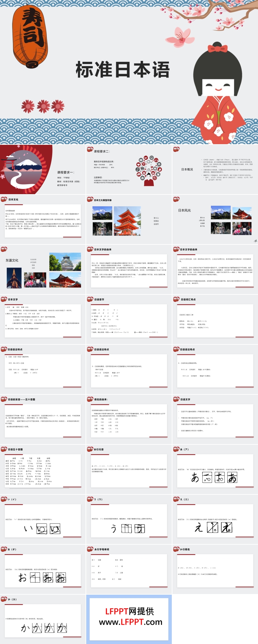This screenshot has height=644, width=258.
Task: Select the 日语五十音图 table slide
Action: point(43,469)
